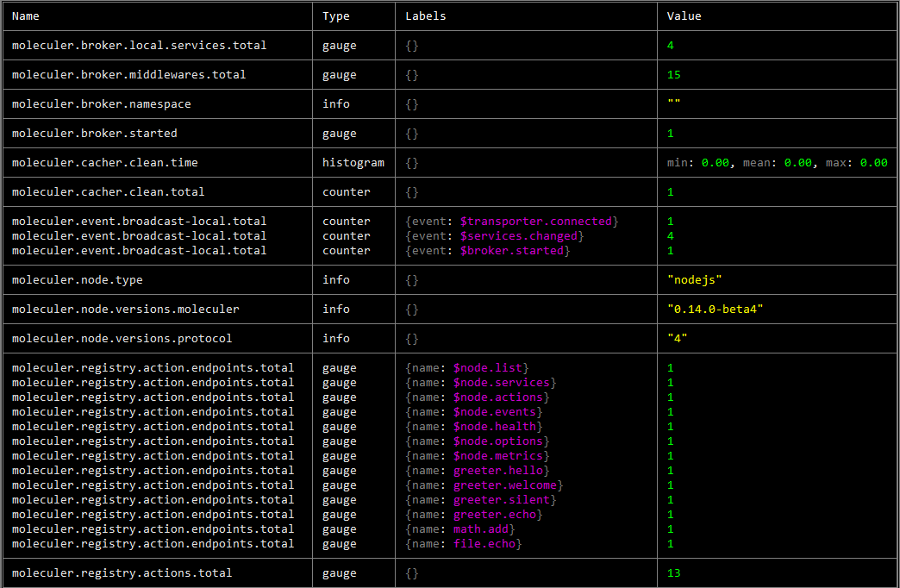The width and height of the screenshot is (900, 588).
Task: Click the Type column header
Action: point(336,16)
